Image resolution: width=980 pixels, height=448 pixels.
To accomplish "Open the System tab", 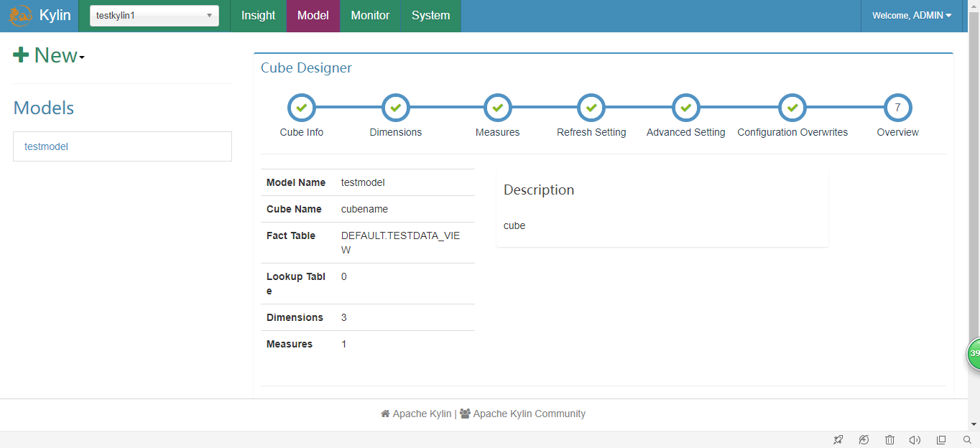I will tap(430, 16).
